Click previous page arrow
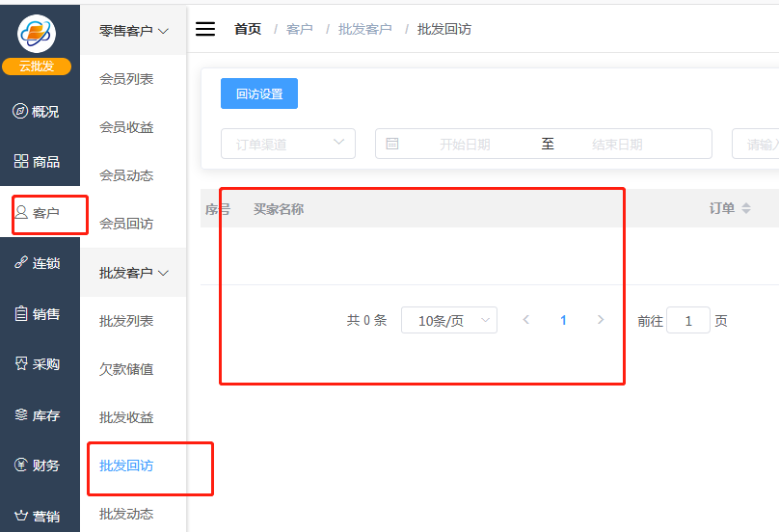 525,320
